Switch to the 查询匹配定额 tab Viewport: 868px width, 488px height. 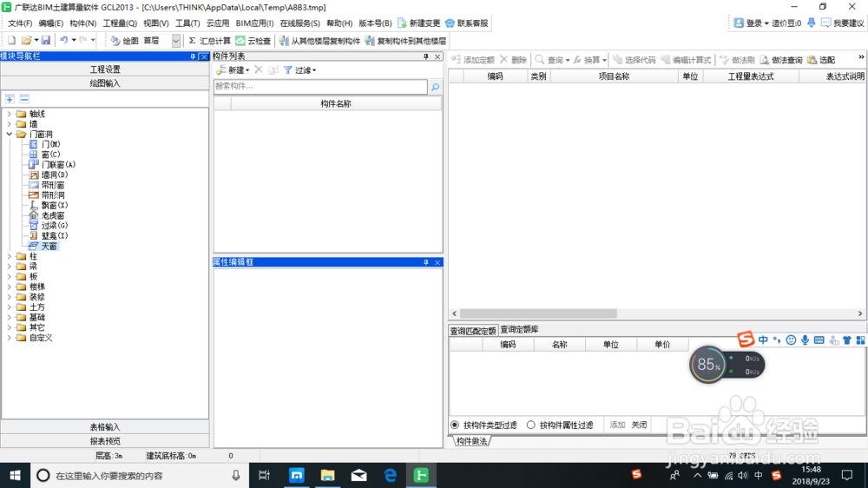click(x=473, y=331)
